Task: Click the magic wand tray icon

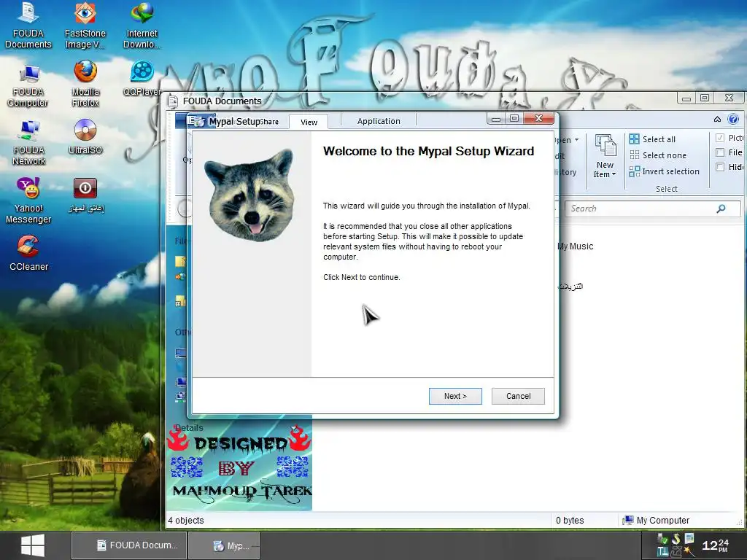Action: point(689,552)
